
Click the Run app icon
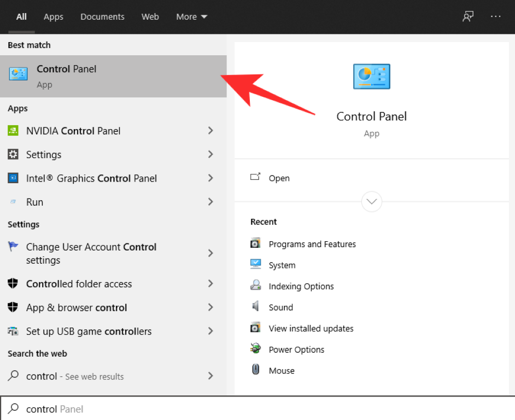click(13, 202)
